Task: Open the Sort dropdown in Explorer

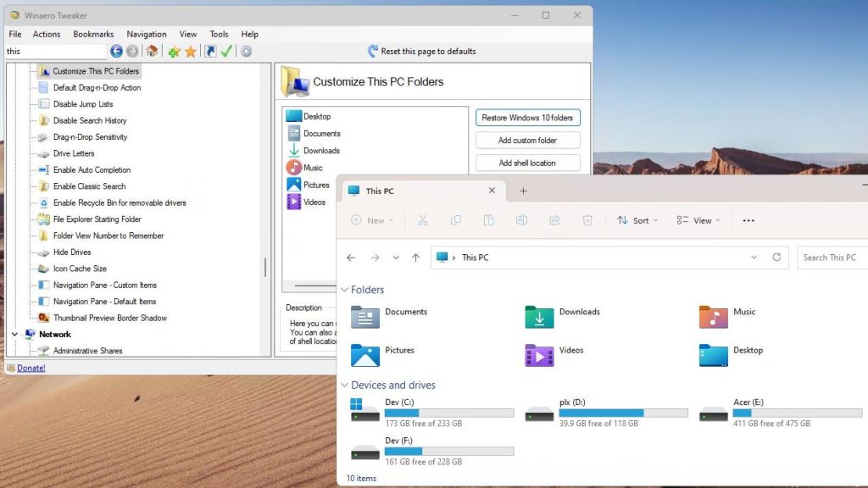Action: point(637,220)
